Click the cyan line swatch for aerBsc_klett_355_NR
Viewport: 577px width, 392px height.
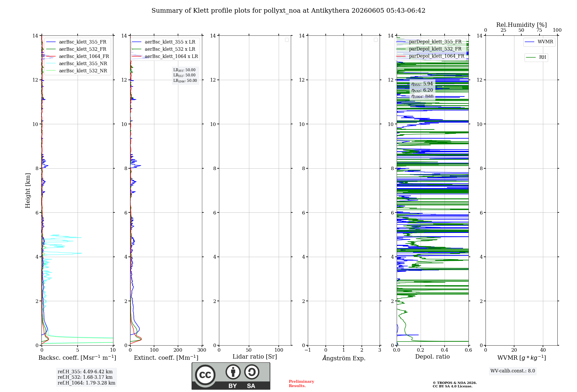click(x=51, y=64)
